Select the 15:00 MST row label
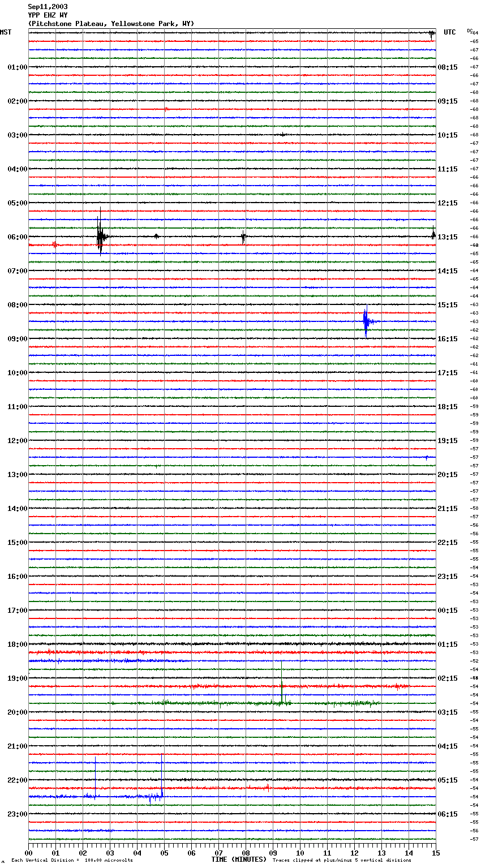481x868 pixels. pos(18,543)
